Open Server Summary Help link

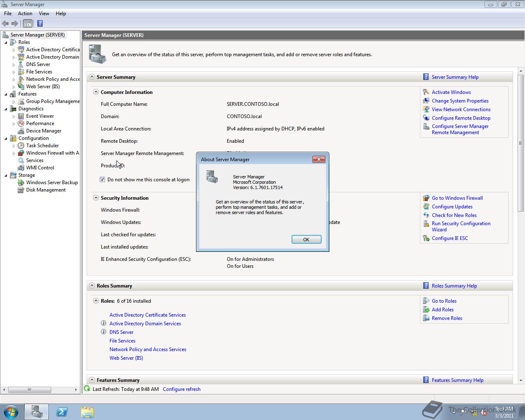point(455,77)
